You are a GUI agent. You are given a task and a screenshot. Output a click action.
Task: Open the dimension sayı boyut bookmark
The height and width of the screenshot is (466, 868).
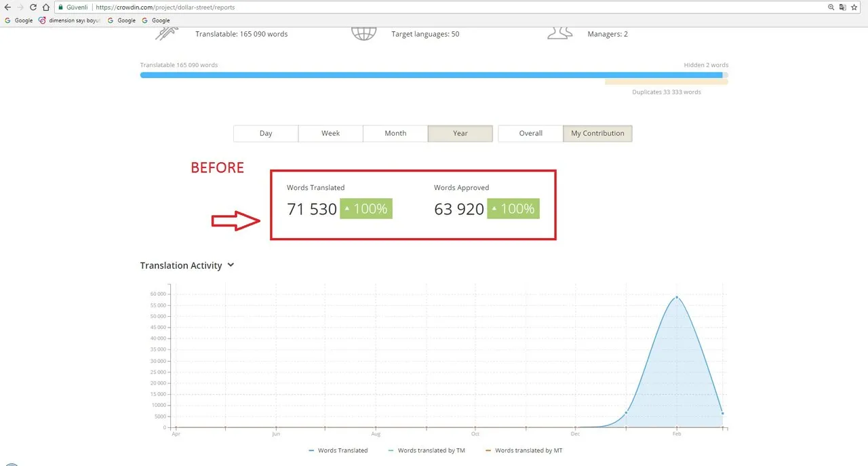(x=71, y=20)
